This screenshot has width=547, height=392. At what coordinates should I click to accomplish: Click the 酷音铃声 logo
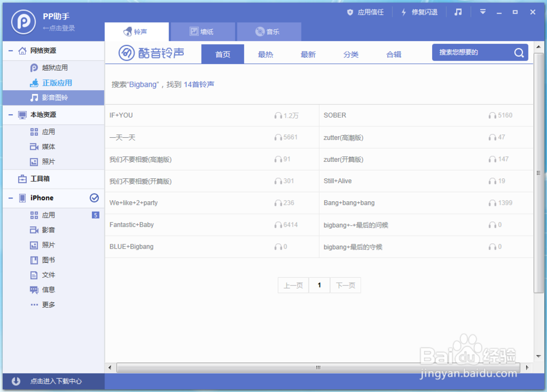coord(152,53)
